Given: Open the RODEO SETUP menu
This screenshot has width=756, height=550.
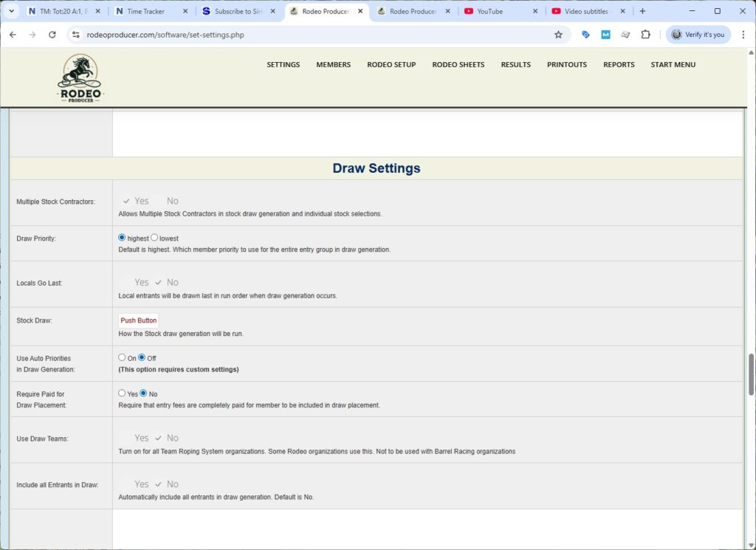Looking at the screenshot, I should (x=391, y=64).
